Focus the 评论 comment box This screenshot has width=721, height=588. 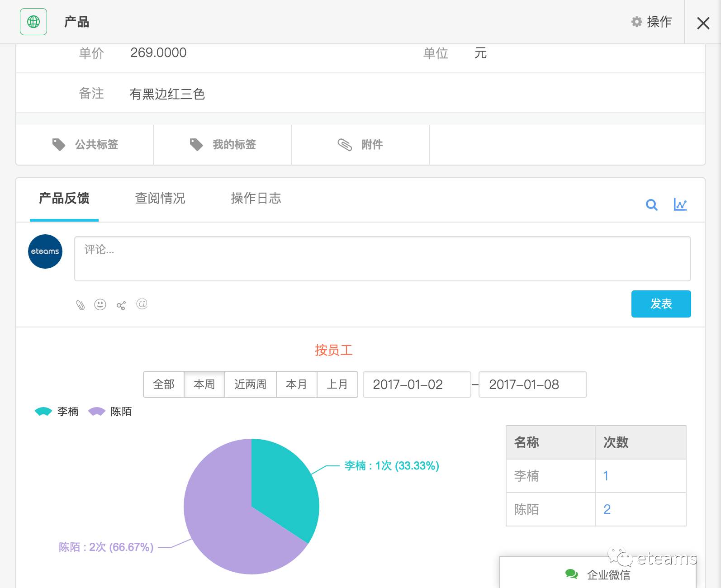coord(383,259)
